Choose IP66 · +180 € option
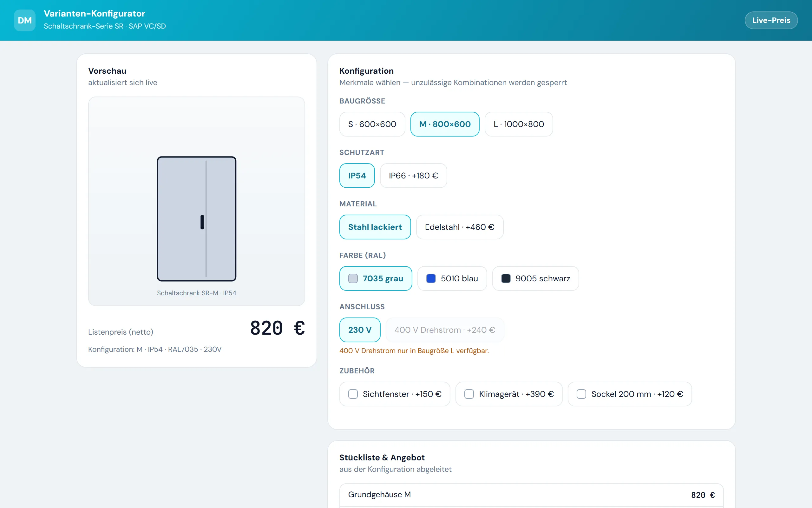 [x=413, y=175]
